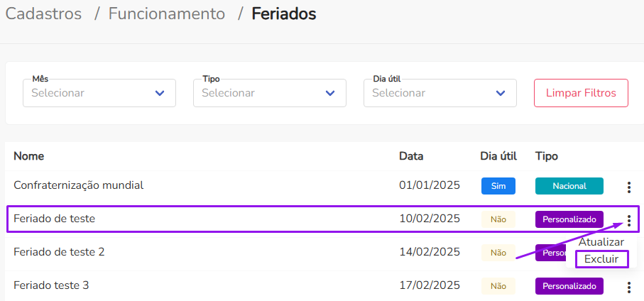Viewport: 644px width, 301px height.
Task: Navigate to Funcionamento breadcrumb link
Action: pos(167,13)
